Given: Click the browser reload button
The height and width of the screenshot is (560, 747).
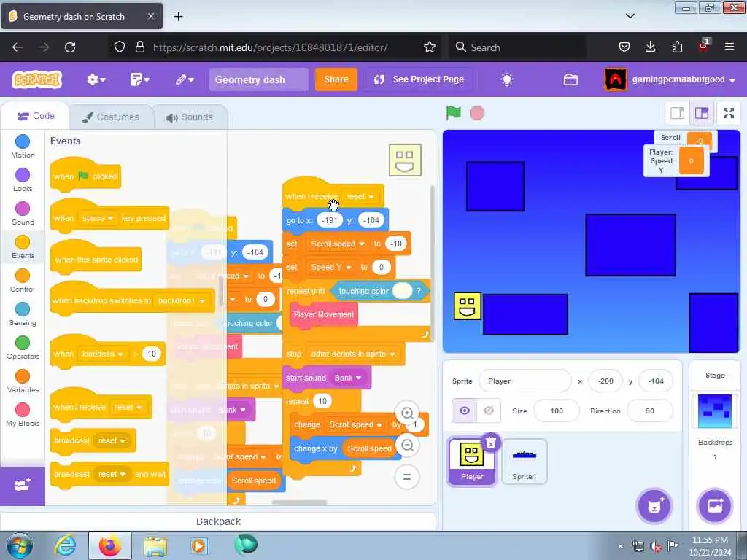Looking at the screenshot, I should click(x=70, y=47).
